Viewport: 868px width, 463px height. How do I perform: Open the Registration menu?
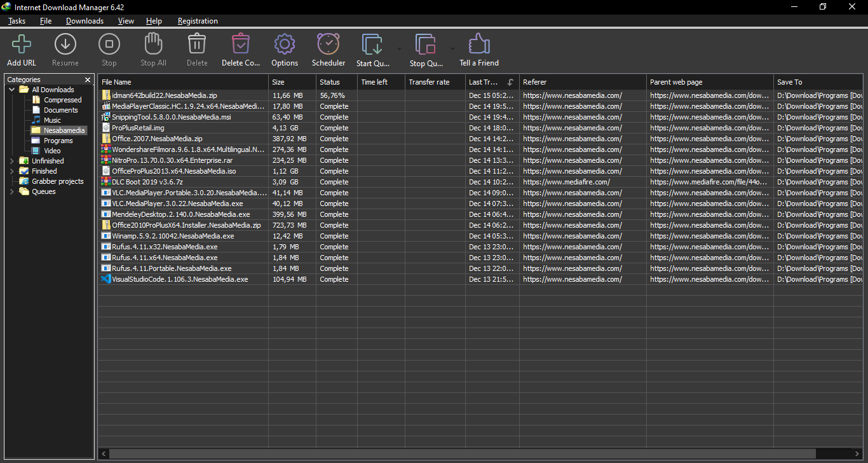point(198,21)
